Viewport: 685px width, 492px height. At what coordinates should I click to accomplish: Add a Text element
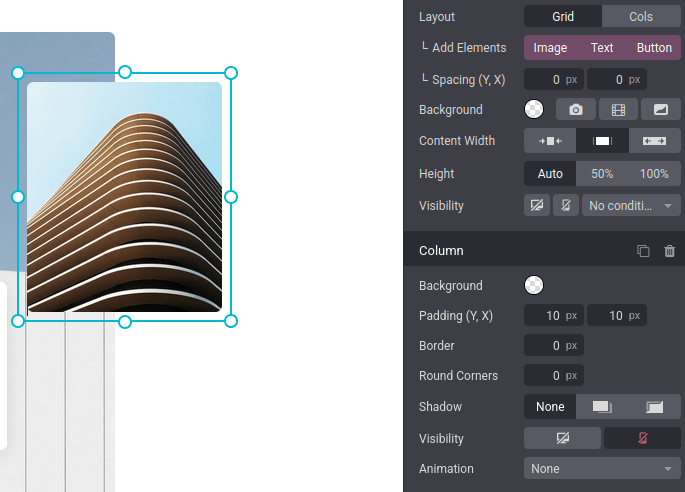point(602,48)
